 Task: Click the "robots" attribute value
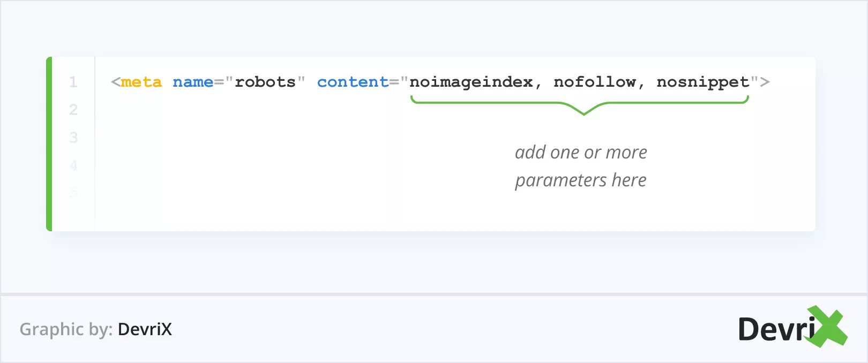pos(265,82)
